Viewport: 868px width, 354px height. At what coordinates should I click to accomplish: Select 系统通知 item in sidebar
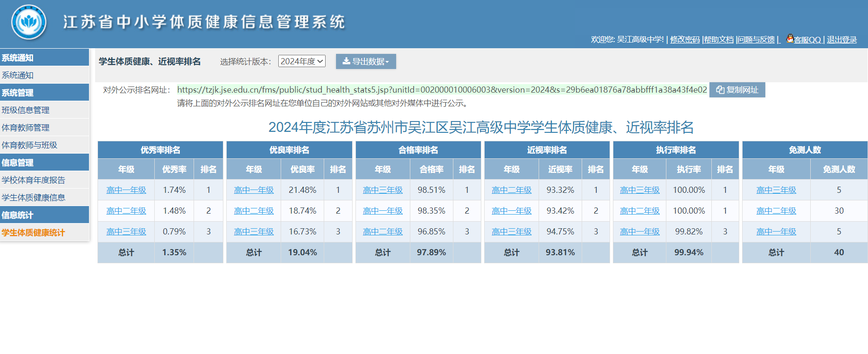[44, 75]
